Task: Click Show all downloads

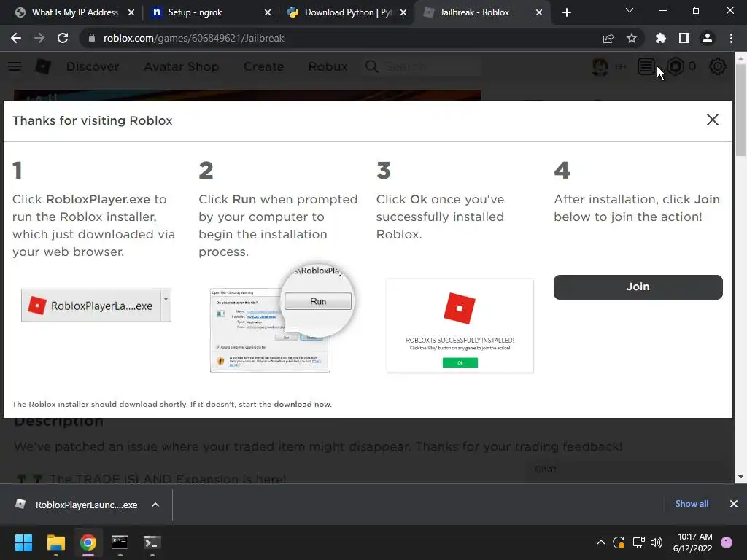Action: 692,504
